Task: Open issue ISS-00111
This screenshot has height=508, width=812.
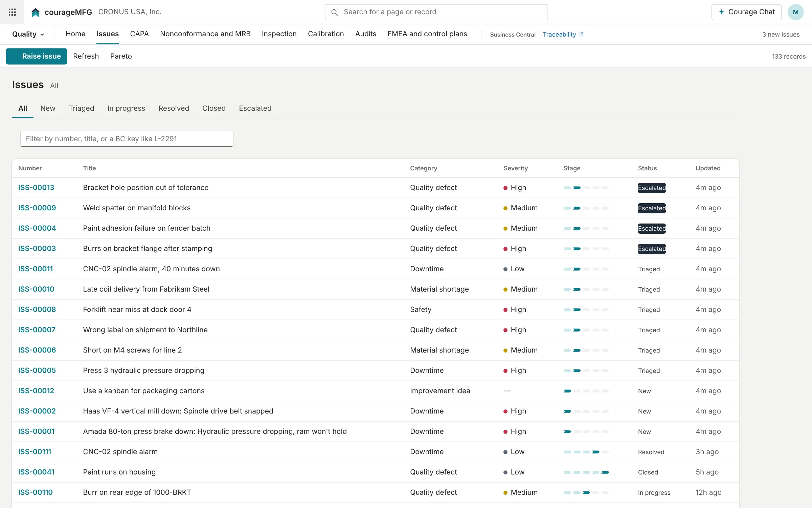Action: point(35,452)
